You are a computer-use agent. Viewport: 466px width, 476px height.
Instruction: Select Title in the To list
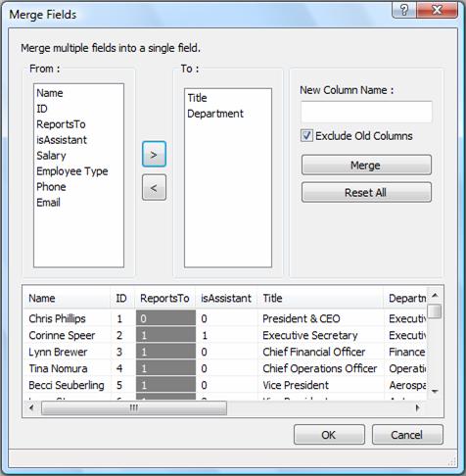tap(197, 98)
